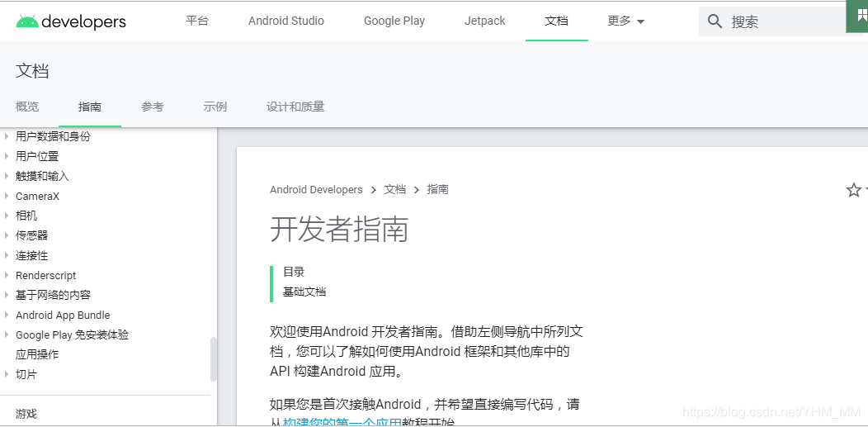Click the 开发者指南 page heading
The image size is (868, 427).
(x=339, y=230)
